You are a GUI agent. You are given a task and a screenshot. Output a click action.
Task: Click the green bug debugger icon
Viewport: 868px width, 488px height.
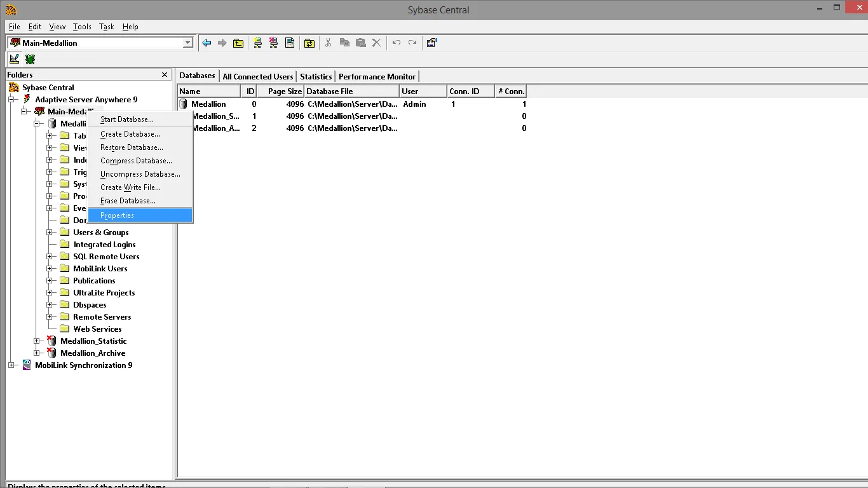pyautogui.click(x=30, y=59)
